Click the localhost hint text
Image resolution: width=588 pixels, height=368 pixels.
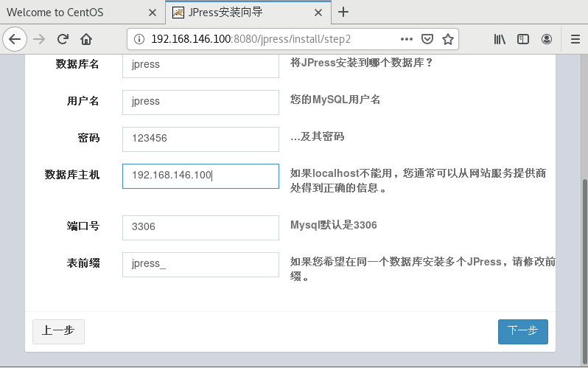coord(418,181)
